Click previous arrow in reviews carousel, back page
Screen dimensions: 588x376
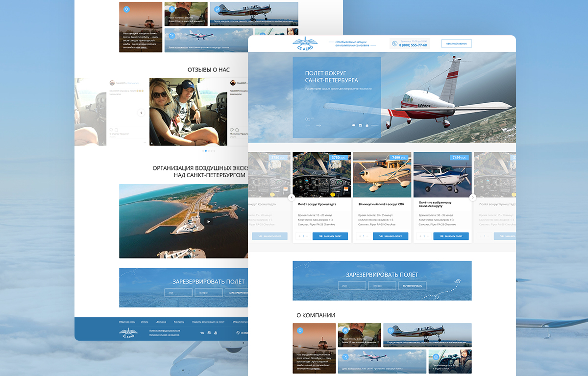141,113
